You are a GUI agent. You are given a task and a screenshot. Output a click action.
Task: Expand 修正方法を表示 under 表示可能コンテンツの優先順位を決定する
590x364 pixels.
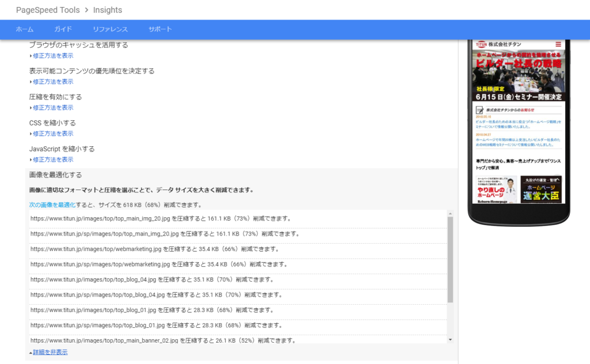52,82
